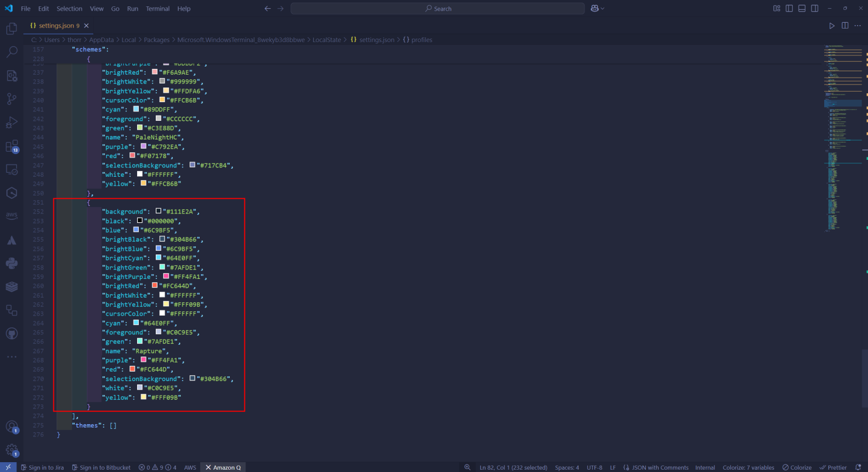Viewport: 868px width, 472px height.
Task: Expand the Copilot dropdown chevron
Action: [x=603, y=8]
